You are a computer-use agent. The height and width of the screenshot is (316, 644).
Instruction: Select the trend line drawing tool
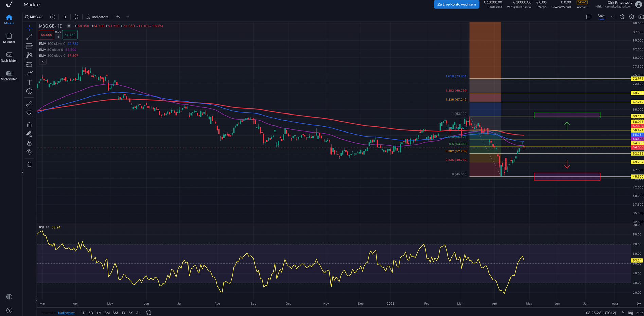click(29, 37)
